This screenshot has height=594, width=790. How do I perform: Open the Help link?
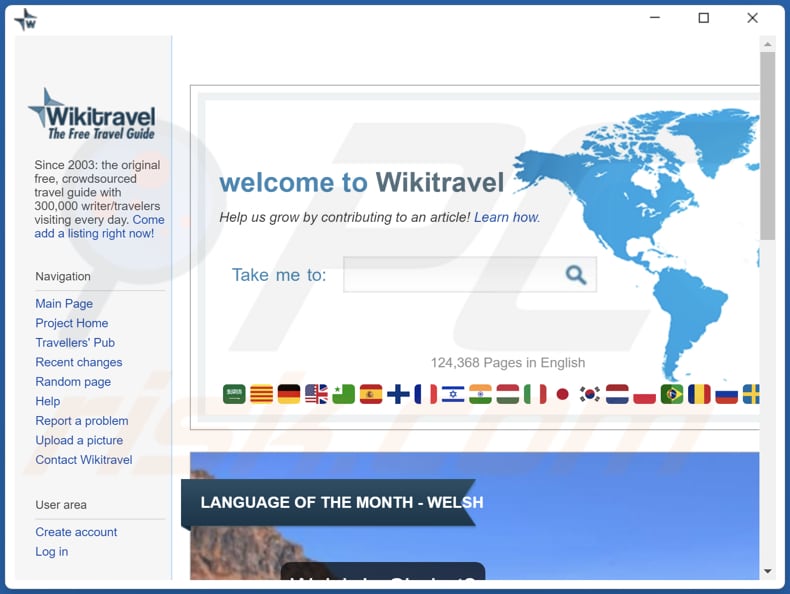pos(48,401)
